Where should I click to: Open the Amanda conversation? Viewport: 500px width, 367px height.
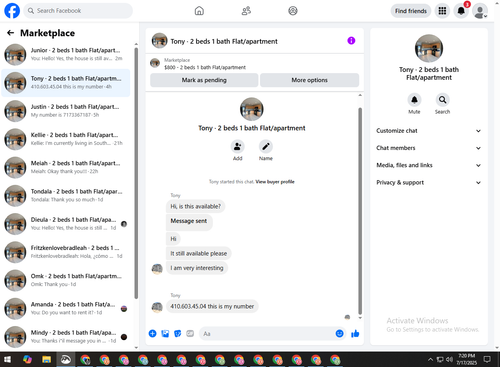click(x=66, y=309)
